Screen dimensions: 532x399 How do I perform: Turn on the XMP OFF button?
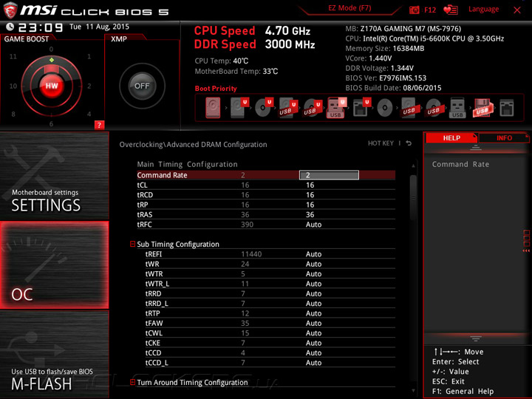coord(142,86)
